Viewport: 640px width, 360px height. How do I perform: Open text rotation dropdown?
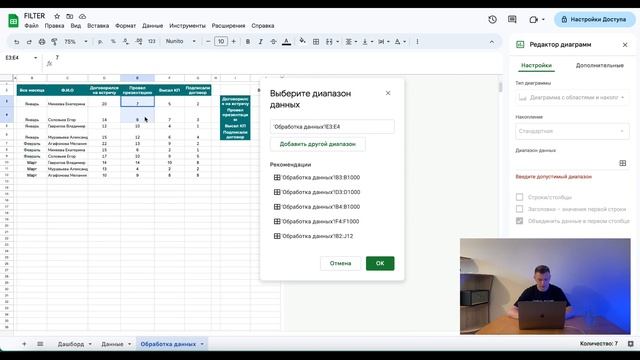click(x=400, y=42)
